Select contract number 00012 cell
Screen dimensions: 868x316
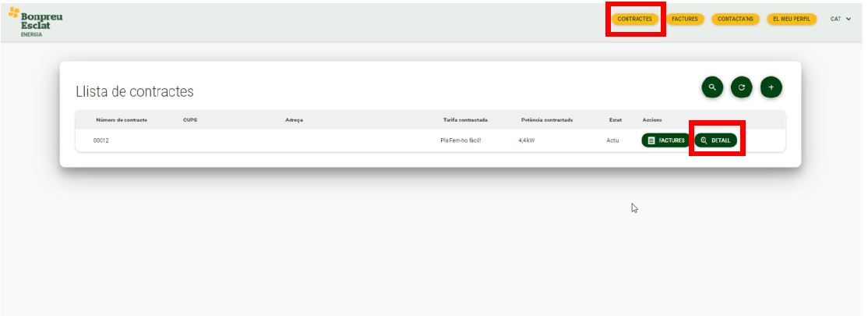coord(101,141)
